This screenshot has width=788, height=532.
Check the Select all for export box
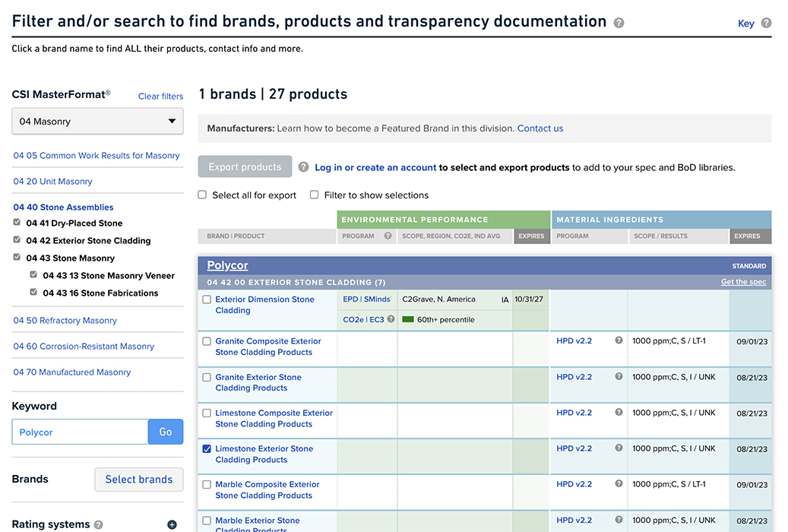(203, 195)
